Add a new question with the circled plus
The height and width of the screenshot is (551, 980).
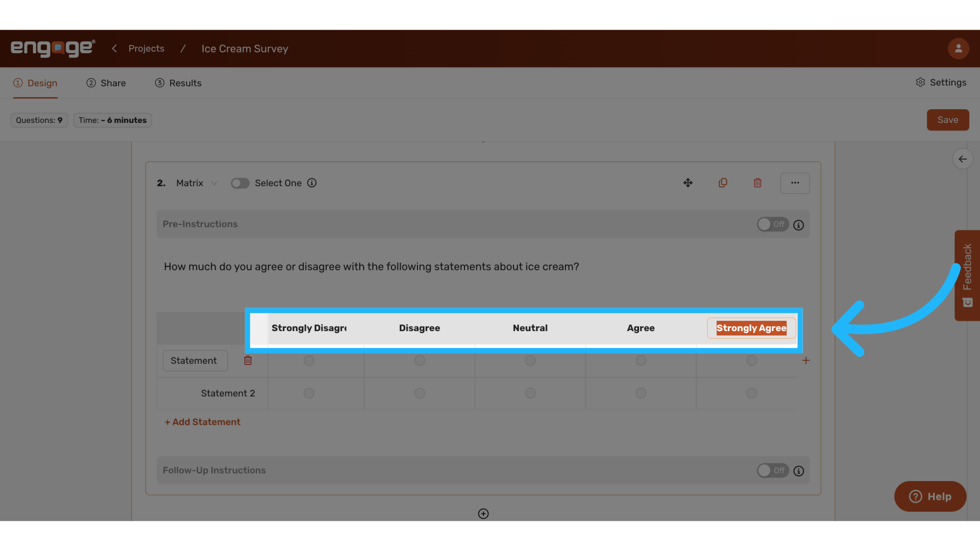pos(483,514)
